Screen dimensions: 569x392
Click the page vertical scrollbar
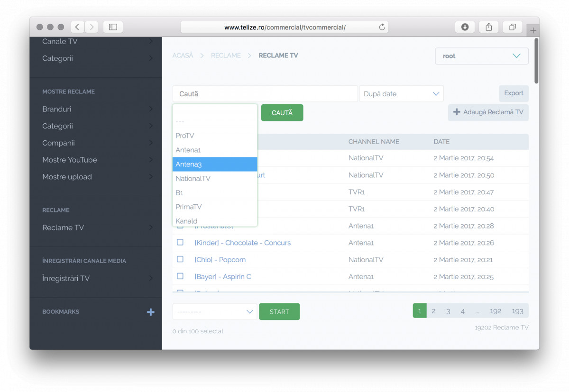(x=536, y=62)
